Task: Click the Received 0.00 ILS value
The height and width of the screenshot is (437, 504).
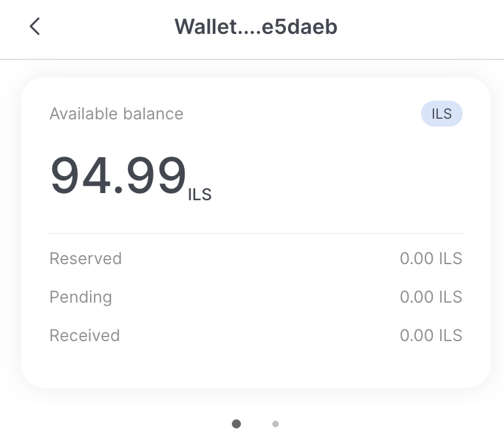Action: click(x=431, y=336)
